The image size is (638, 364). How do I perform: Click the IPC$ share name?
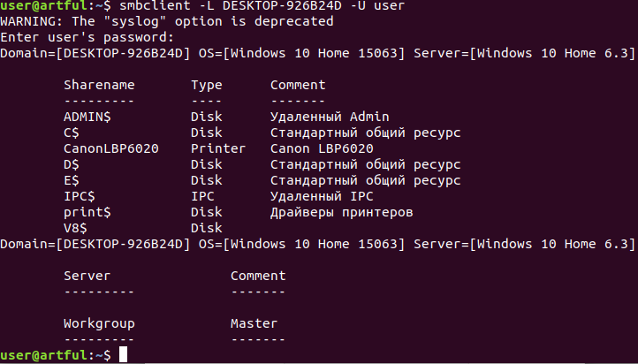80,197
